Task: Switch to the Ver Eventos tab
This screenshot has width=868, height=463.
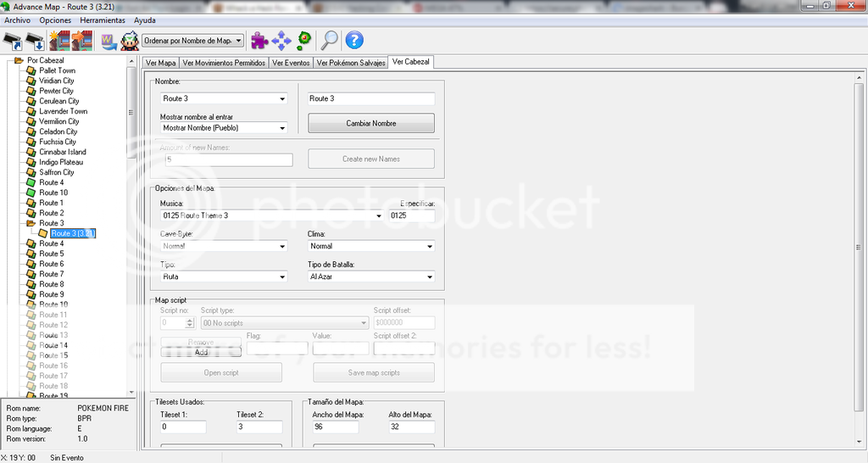Action: 291,63
